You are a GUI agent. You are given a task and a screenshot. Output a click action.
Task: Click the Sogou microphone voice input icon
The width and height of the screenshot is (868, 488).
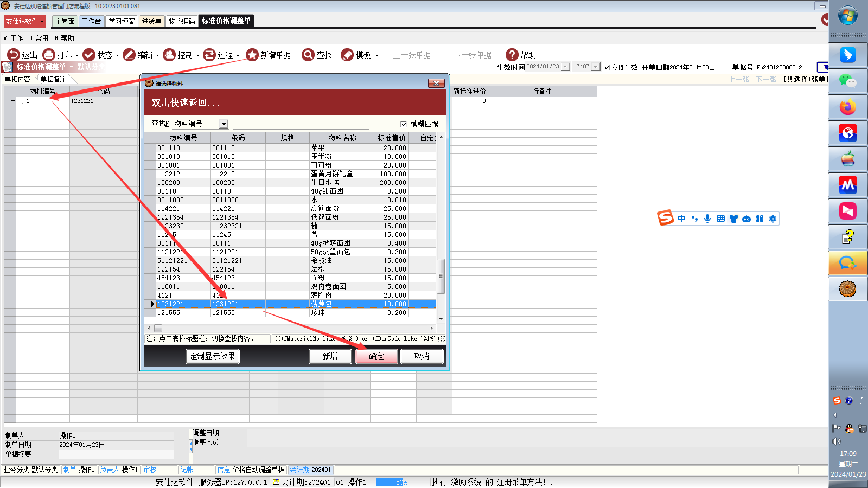pyautogui.click(x=707, y=219)
